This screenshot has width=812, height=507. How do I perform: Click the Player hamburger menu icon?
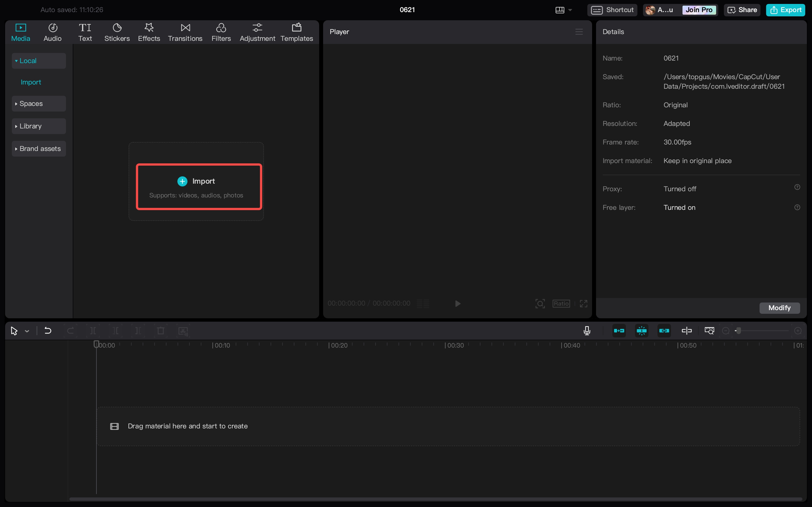coord(579,32)
